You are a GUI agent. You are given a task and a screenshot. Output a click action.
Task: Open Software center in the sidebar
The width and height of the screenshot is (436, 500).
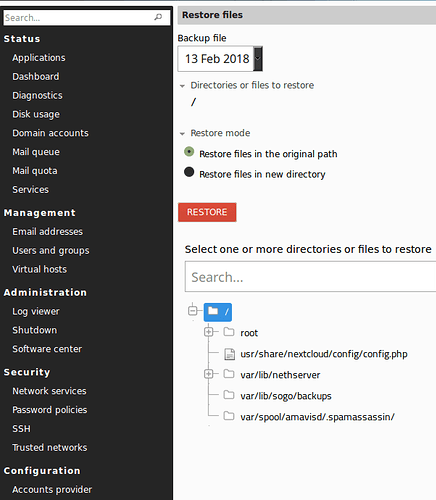coord(47,349)
